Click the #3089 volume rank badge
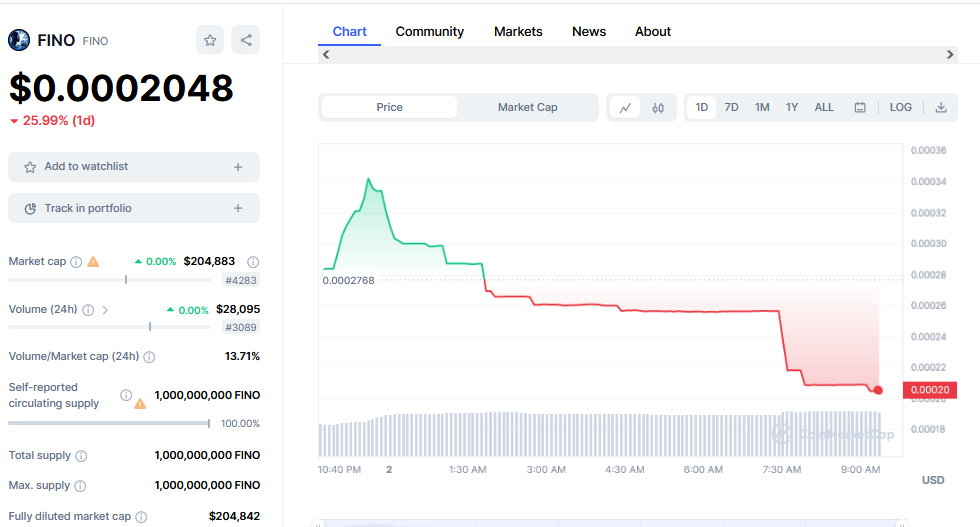The height and width of the screenshot is (527, 980). pyautogui.click(x=241, y=328)
